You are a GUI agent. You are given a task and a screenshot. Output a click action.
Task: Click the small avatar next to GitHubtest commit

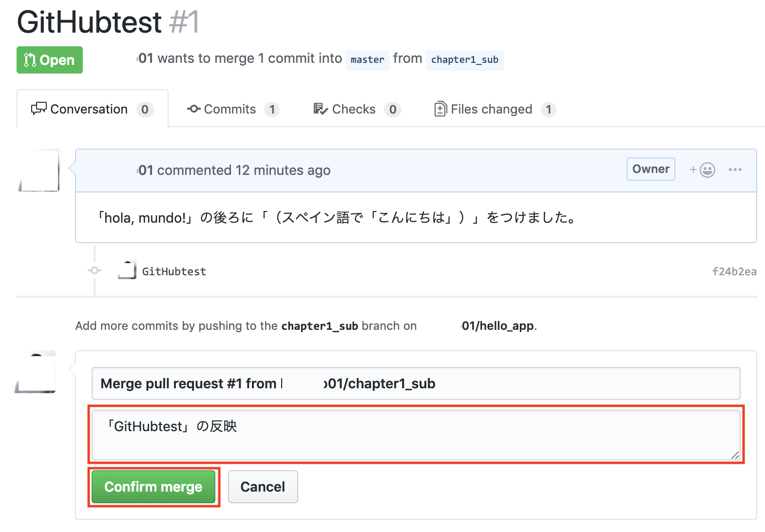pos(127,270)
